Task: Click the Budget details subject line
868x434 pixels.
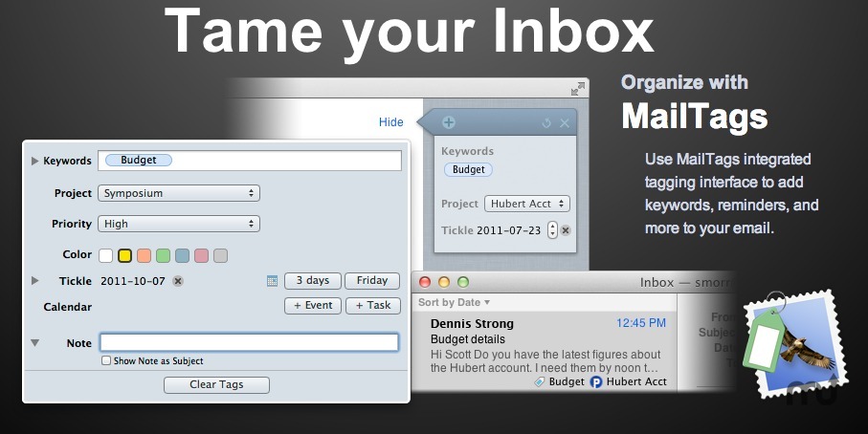Action: [x=468, y=339]
